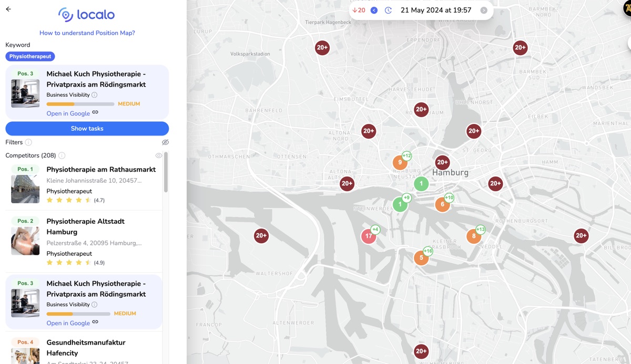Screen dimensions: 631x364
Task: Select the orange marker 6 with +10 badge
Action: 442,204
